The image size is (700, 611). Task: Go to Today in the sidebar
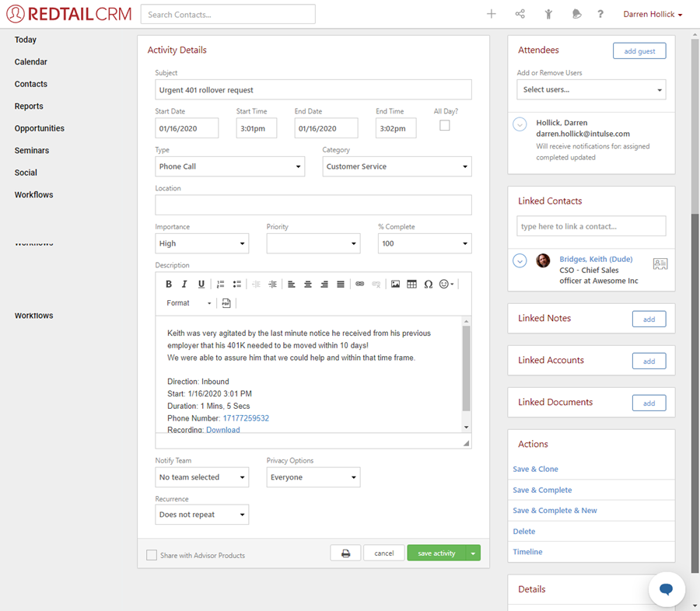[26, 40]
